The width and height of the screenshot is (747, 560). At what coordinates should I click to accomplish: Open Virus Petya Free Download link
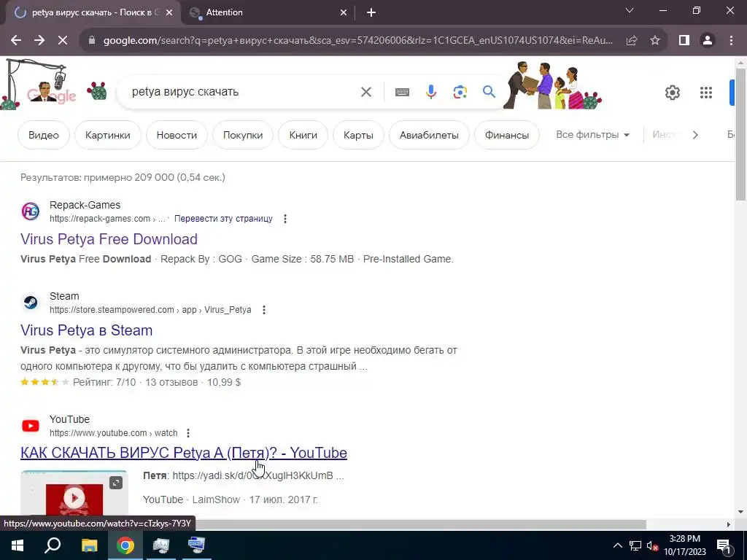coord(109,239)
